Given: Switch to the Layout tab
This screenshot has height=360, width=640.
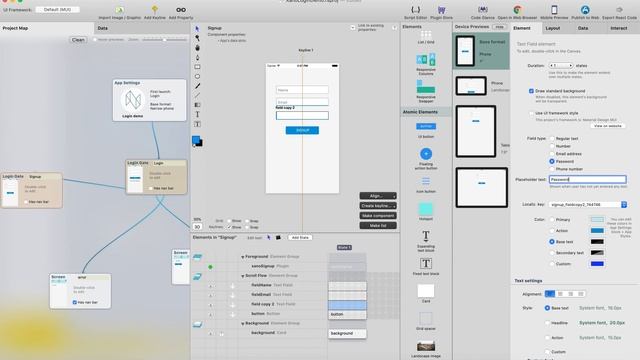Looking at the screenshot, I should pyautogui.click(x=553, y=28).
